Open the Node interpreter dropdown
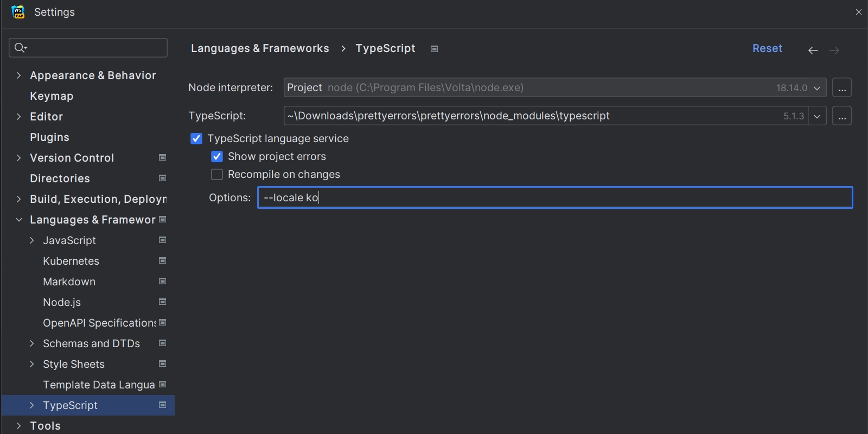This screenshot has height=434, width=868. [817, 88]
